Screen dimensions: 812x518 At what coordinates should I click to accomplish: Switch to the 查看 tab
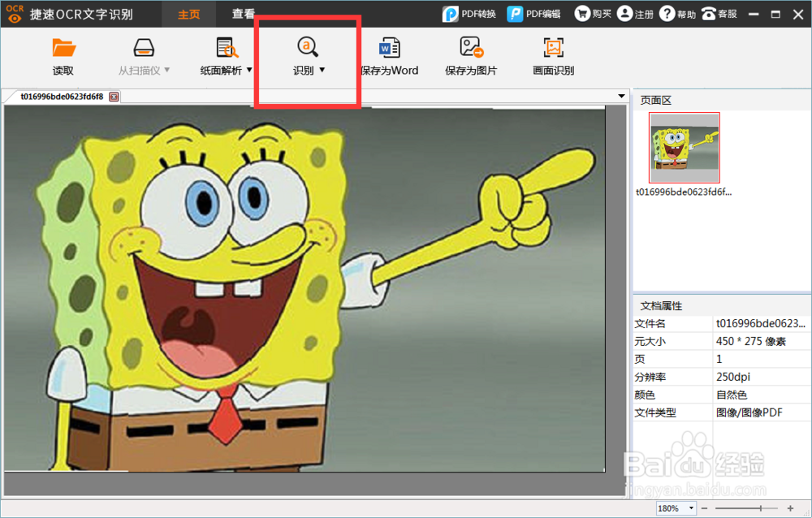(x=243, y=14)
